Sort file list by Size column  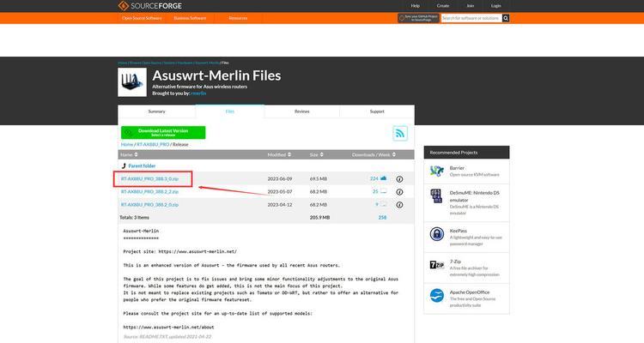[316, 154]
